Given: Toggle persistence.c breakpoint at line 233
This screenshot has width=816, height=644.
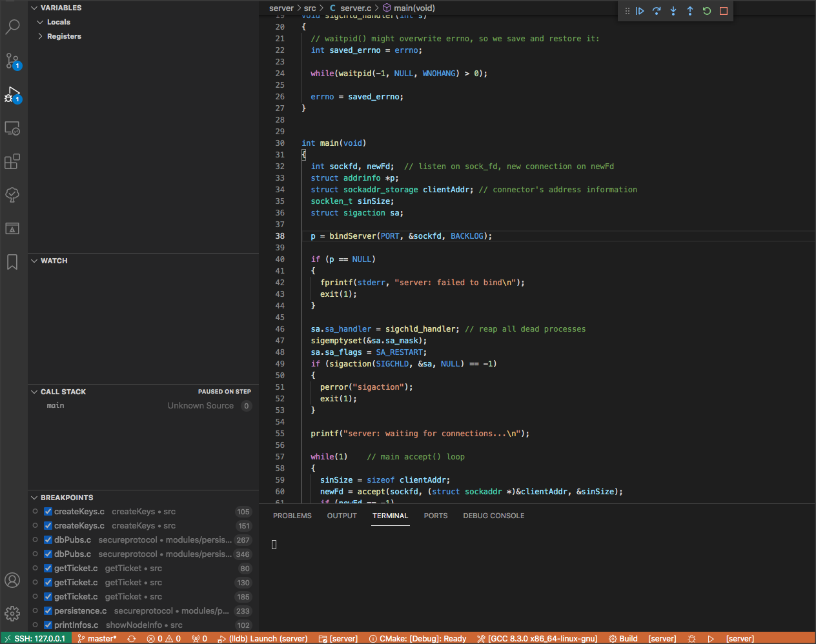Looking at the screenshot, I should click(x=48, y=611).
